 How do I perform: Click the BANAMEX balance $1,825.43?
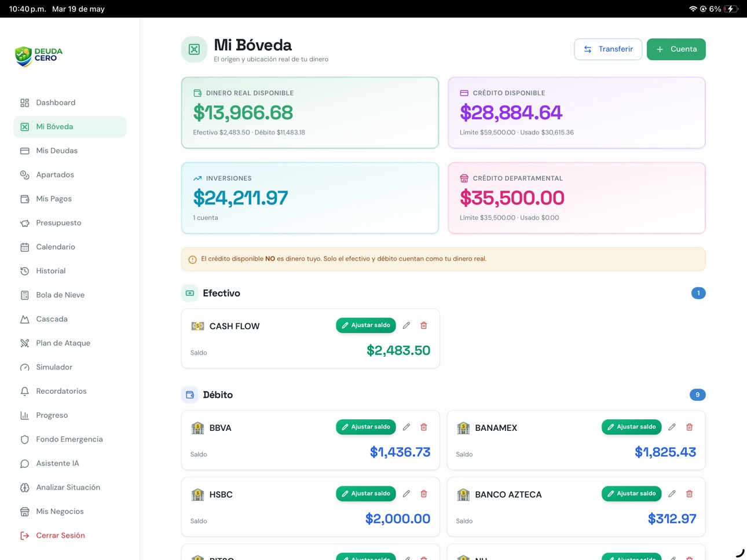pyautogui.click(x=665, y=452)
